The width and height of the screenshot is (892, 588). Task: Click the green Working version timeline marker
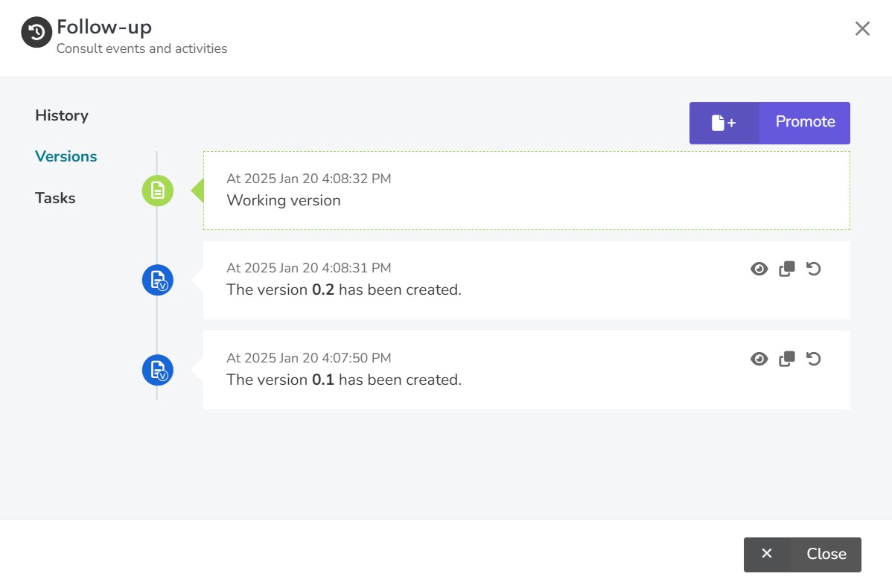[x=158, y=191]
